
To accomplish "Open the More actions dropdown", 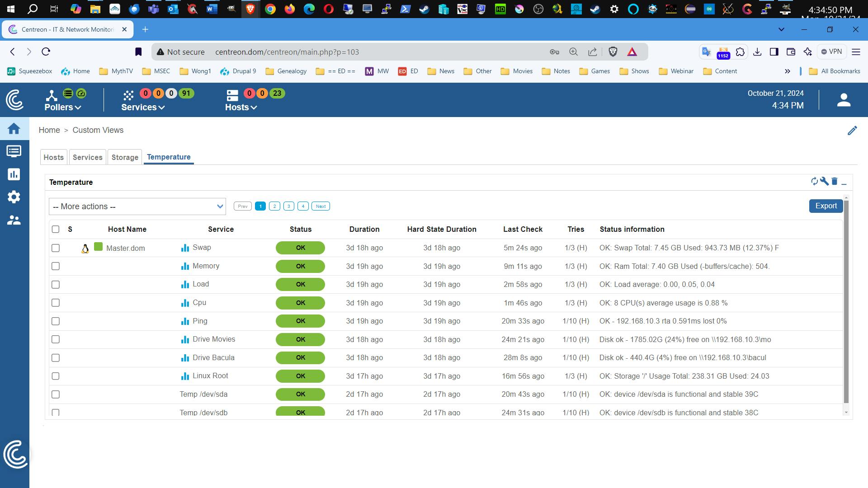I will pos(137,206).
